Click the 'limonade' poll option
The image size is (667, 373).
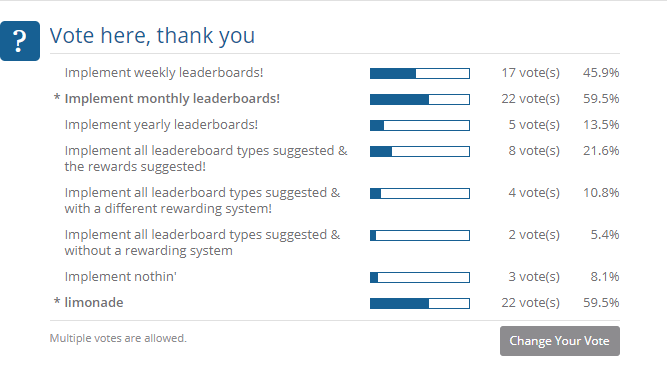point(94,303)
